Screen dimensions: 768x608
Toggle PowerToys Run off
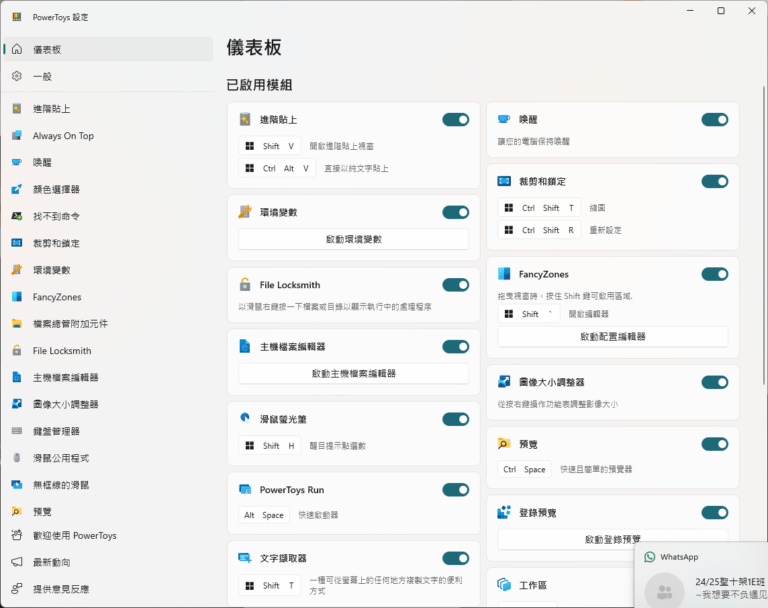pyautogui.click(x=455, y=490)
